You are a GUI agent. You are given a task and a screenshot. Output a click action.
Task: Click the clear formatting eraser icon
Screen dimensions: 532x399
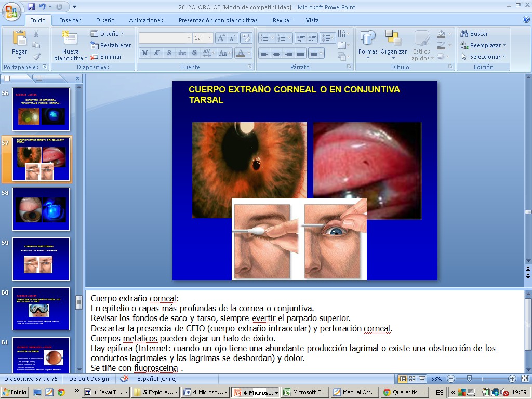pos(247,38)
